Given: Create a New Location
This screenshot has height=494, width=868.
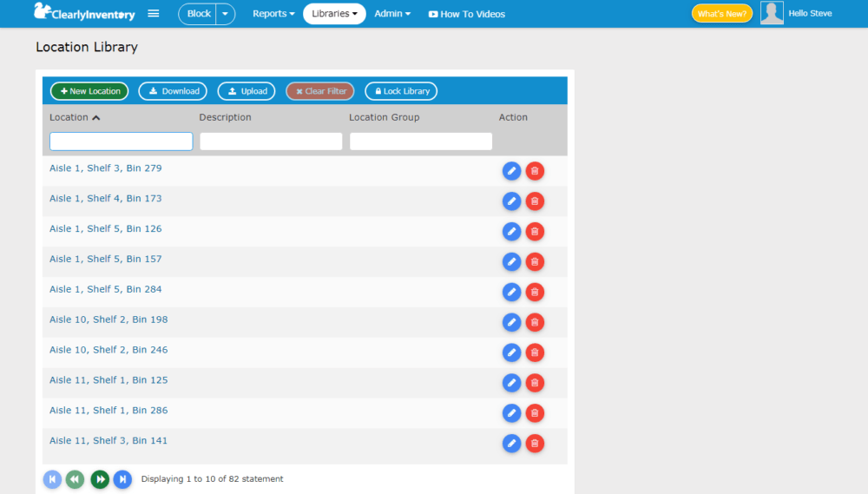Looking at the screenshot, I should (89, 91).
